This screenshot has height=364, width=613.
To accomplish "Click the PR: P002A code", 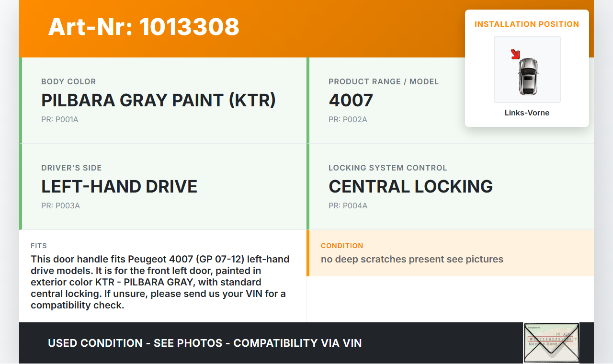I will 348,120.
